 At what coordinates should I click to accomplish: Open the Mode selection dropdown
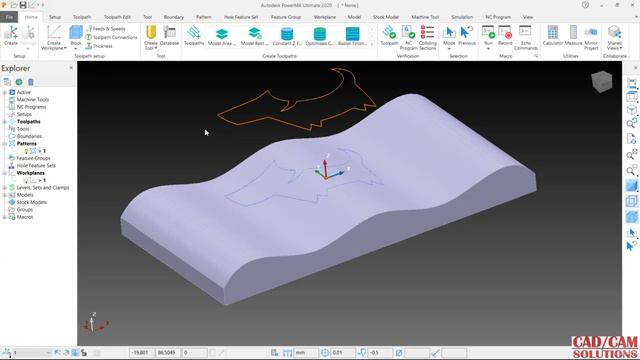(x=449, y=49)
